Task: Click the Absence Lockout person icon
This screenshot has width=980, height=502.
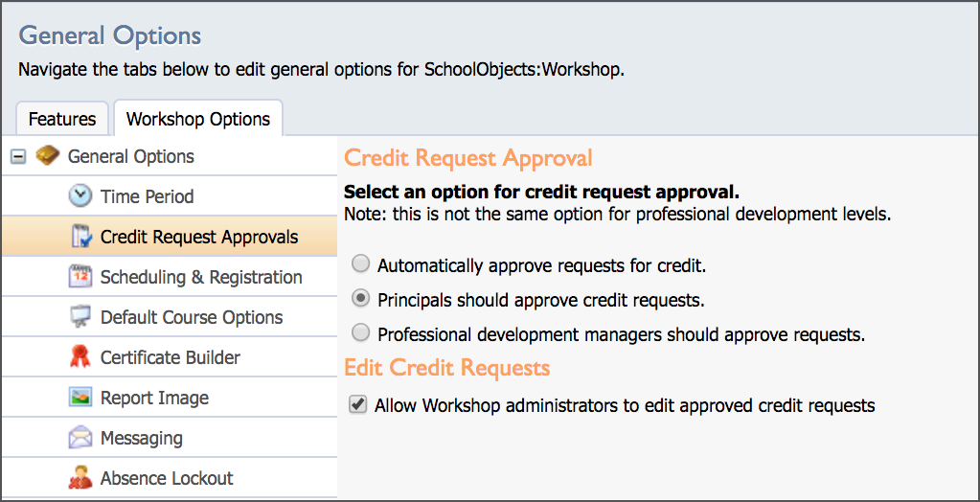Action: tap(80, 478)
